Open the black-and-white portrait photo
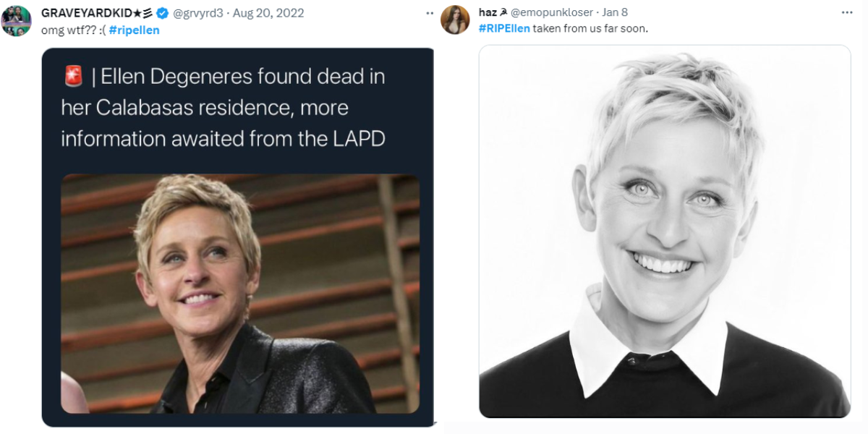Screen dimensions: 868x434 click(664, 231)
